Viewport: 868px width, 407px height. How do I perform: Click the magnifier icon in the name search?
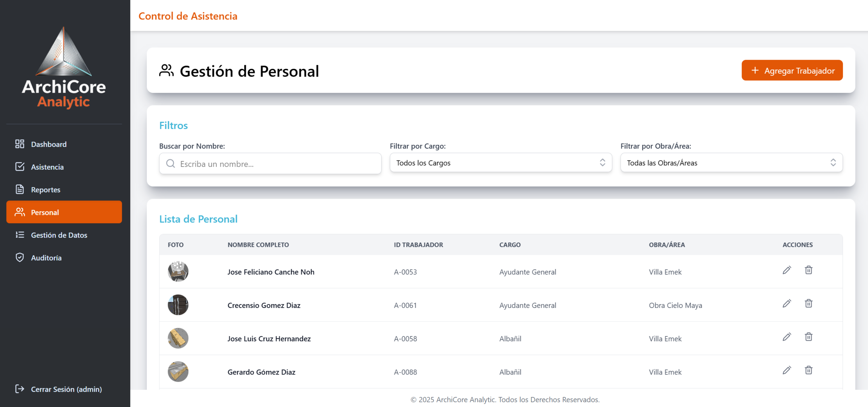(170, 164)
